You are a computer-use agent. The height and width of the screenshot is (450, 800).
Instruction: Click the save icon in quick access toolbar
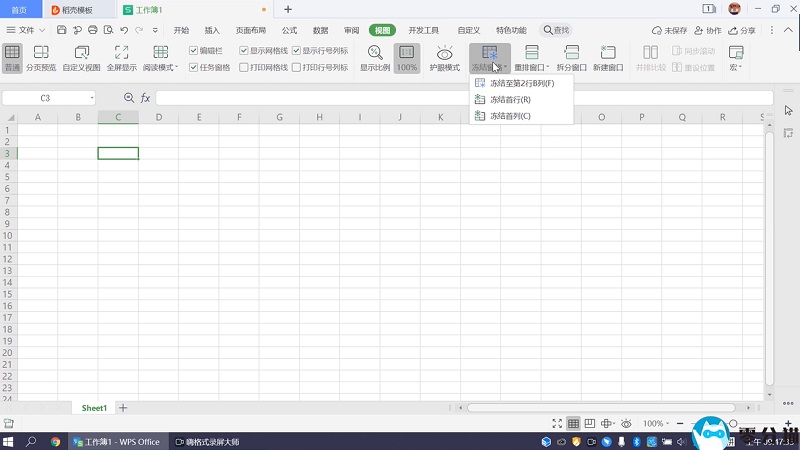[62, 30]
